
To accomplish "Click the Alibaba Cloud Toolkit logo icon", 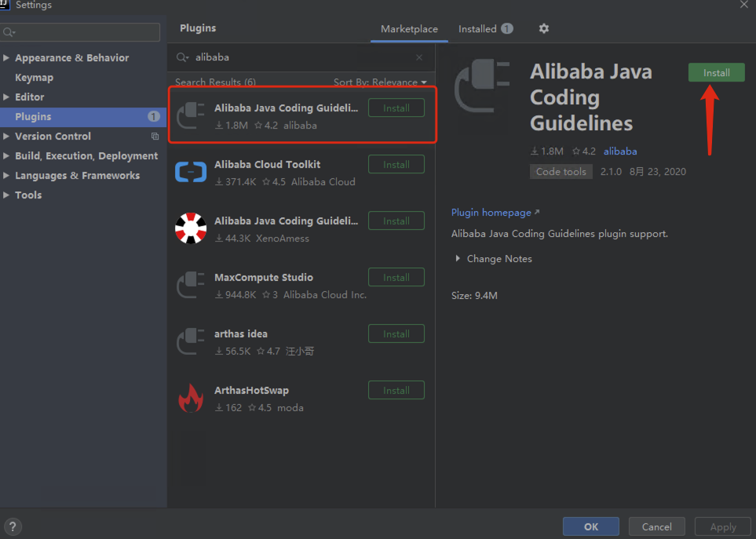I will (x=191, y=172).
